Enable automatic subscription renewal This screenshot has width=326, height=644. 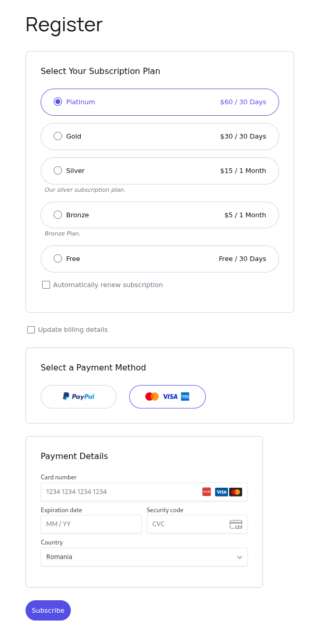46,284
